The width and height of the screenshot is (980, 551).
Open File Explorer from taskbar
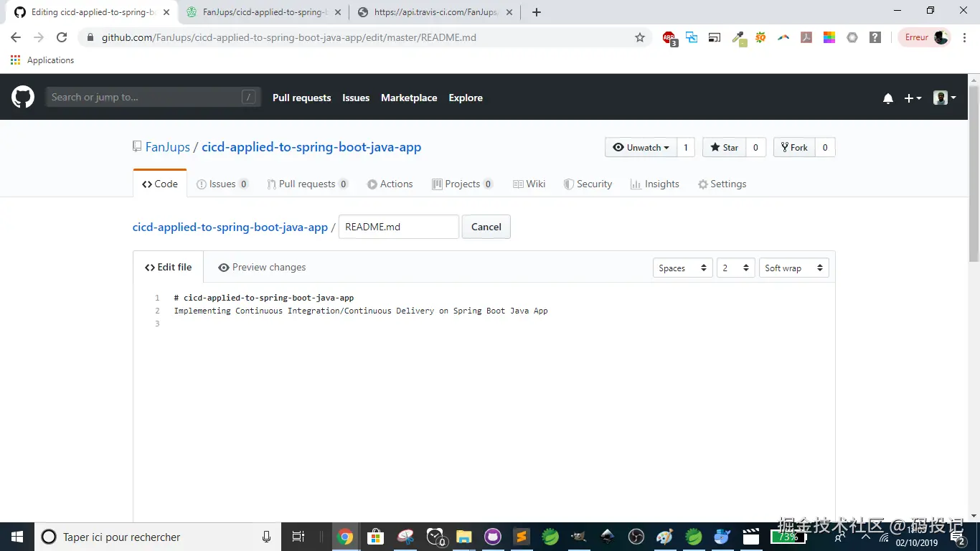[463, 537]
